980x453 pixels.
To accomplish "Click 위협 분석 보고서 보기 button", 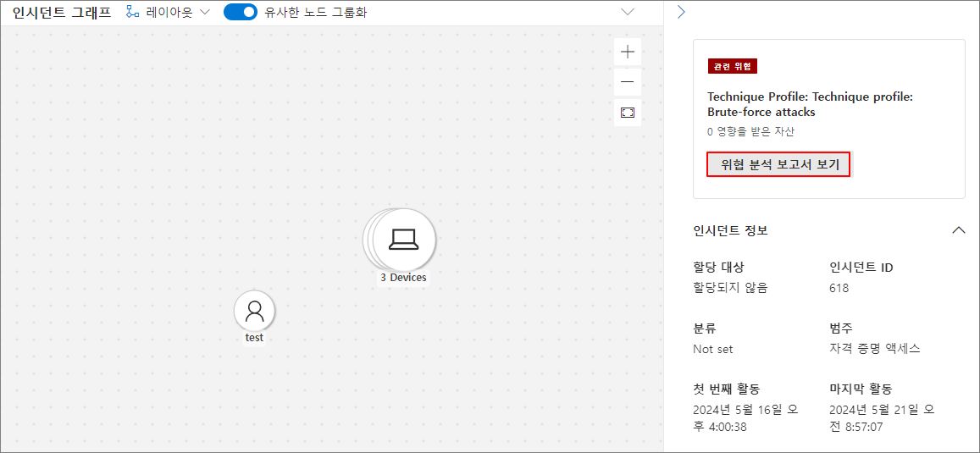I will click(778, 165).
